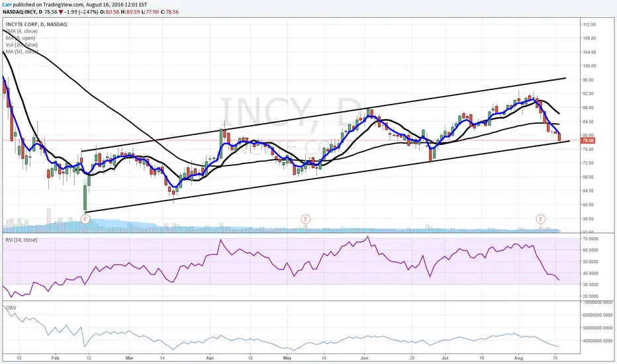Screen dimensions: 617x364
Task: Click the 96.00 price axis label
Action: click(x=589, y=80)
